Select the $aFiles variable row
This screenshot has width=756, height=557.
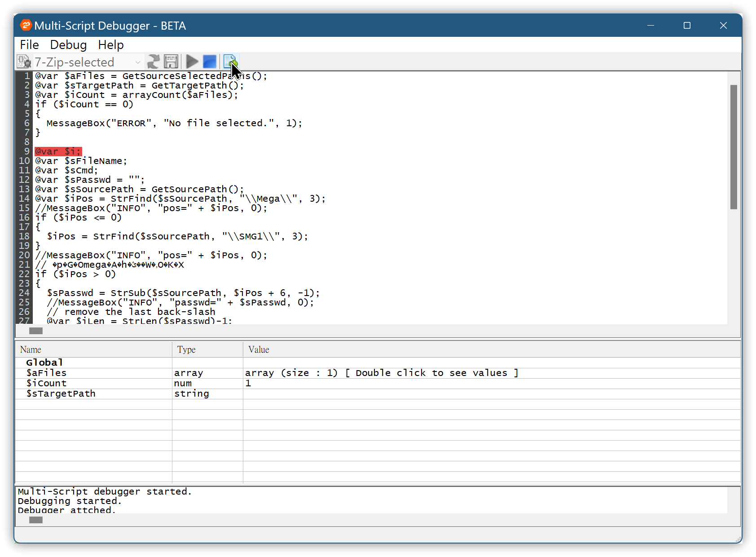378,373
